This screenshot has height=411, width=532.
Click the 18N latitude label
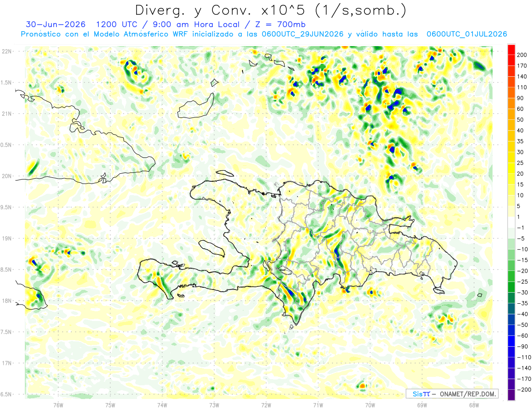(x=7, y=301)
